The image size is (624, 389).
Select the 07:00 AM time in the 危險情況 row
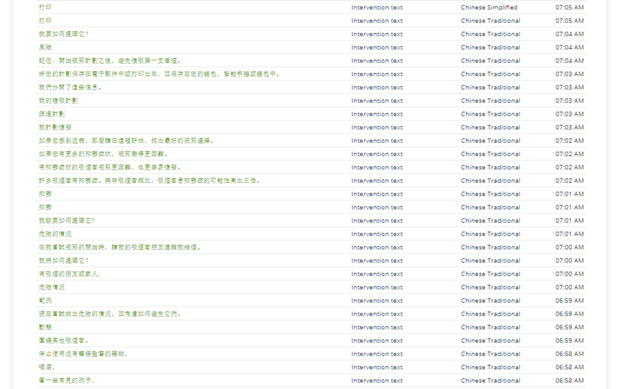pos(569,287)
